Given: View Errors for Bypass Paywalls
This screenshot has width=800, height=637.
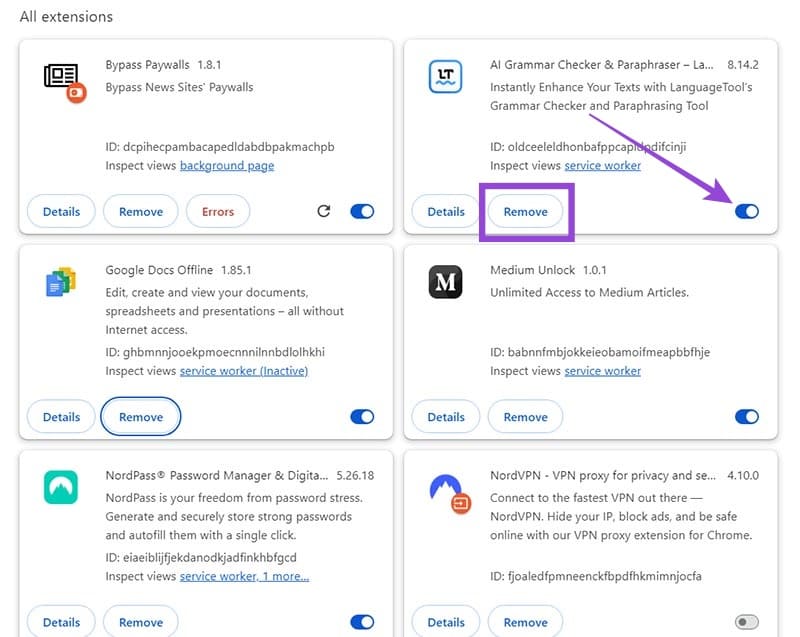Looking at the screenshot, I should [x=218, y=212].
